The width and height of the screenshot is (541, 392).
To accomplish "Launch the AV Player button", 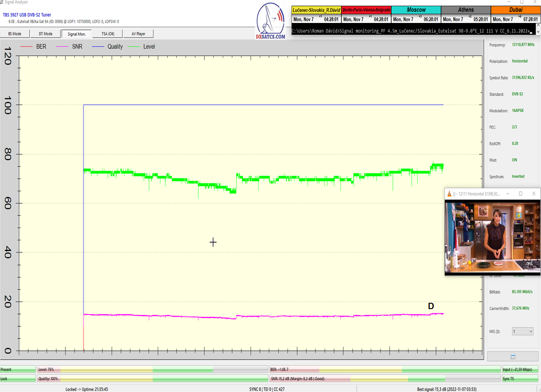I will point(139,34).
